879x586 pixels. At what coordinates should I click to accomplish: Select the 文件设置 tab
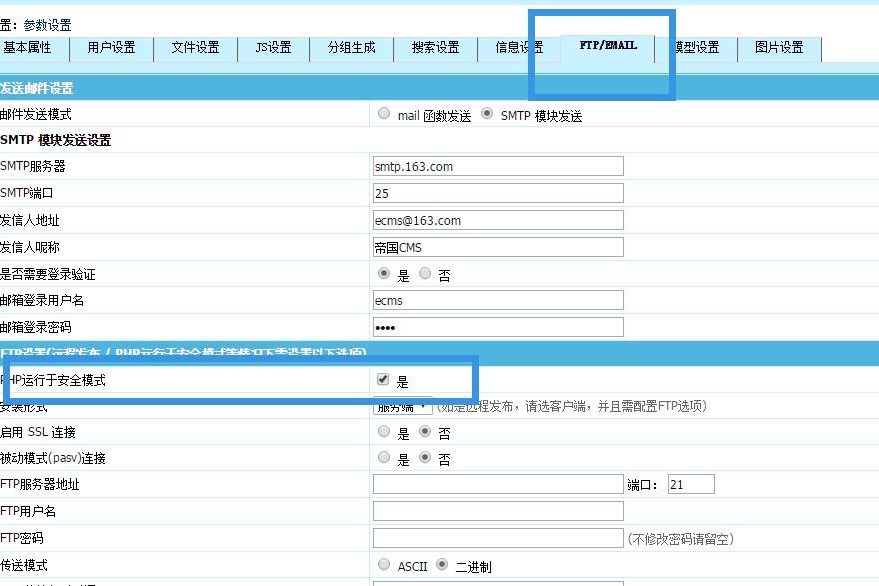[x=192, y=47]
